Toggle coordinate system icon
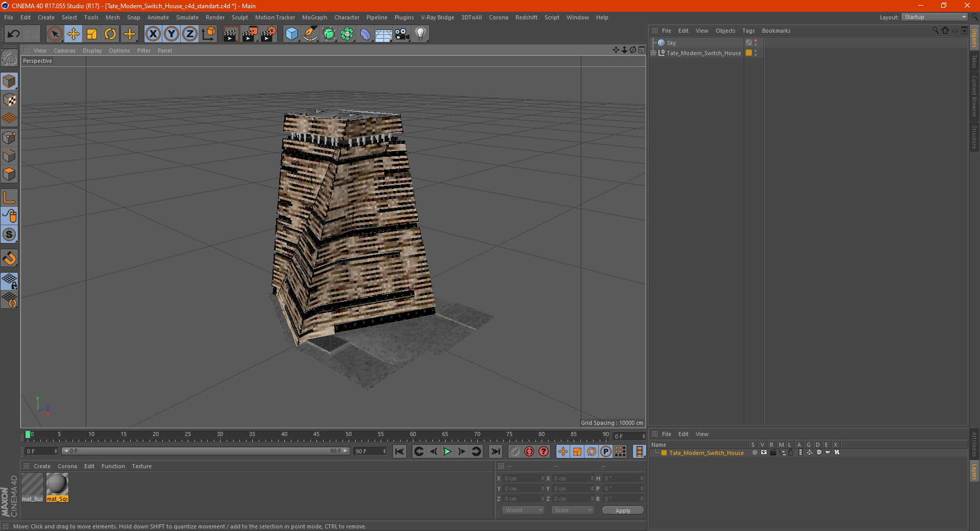This screenshot has width=980, height=531. point(209,34)
